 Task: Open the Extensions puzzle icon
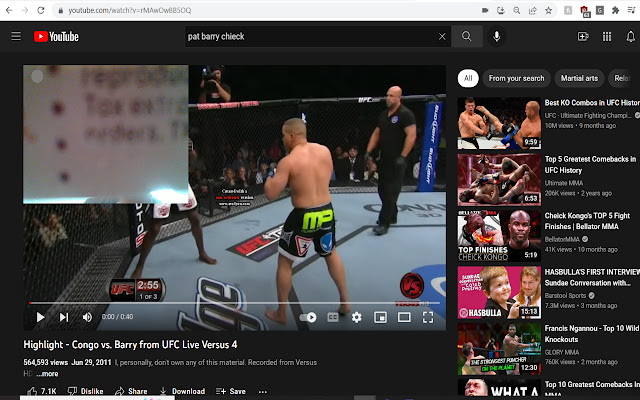click(615, 11)
